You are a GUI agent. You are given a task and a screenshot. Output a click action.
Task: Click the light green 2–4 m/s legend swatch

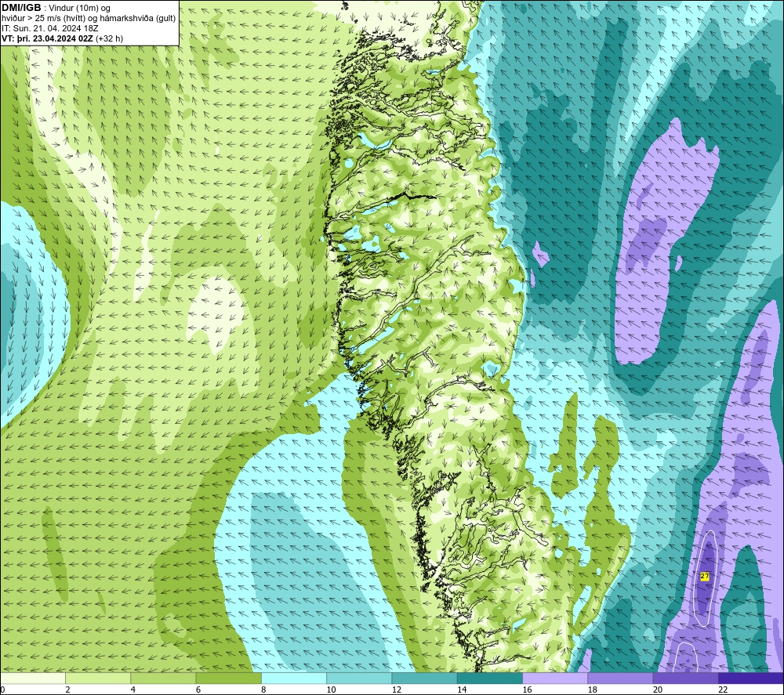coord(98,678)
